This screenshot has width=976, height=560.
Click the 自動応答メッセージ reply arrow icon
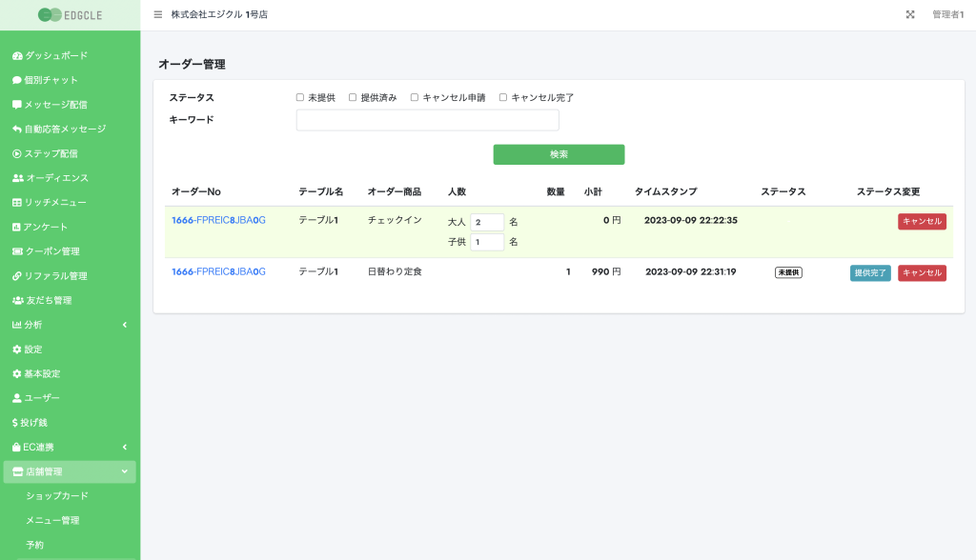click(17, 129)
